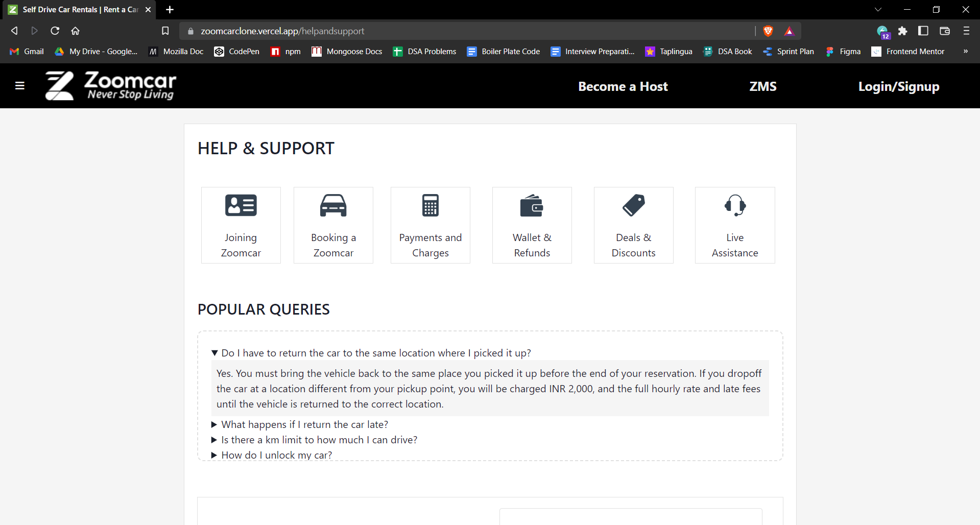Open the ZMS nav item
The height and width of the screenshot is (525, 980).
pyautogui.click(x=763, y=86)
